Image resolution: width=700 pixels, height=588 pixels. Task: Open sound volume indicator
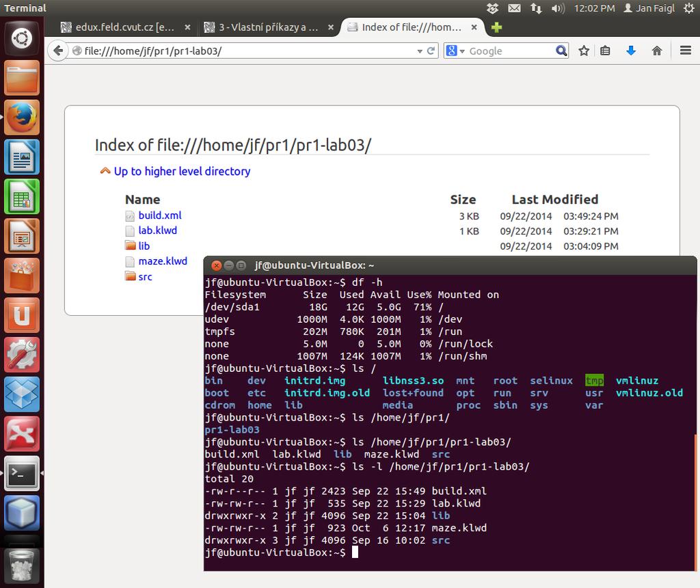pyautogui.click(x=558, y=8)
